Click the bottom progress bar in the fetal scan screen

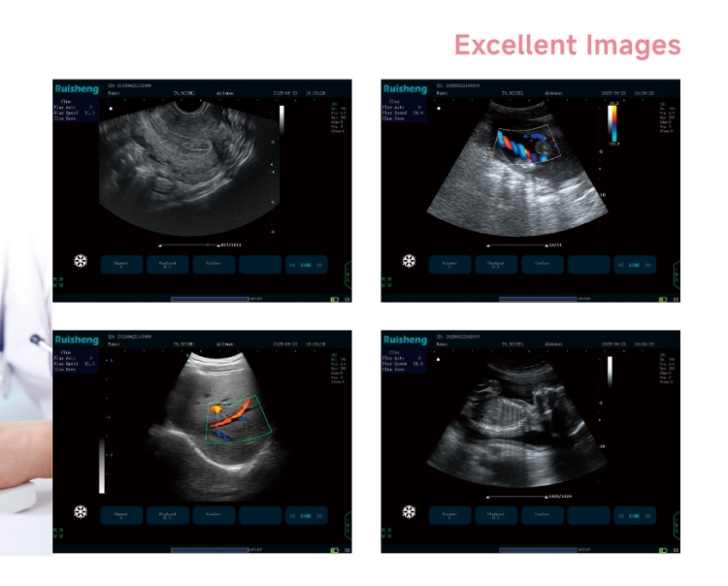[538, 550]
